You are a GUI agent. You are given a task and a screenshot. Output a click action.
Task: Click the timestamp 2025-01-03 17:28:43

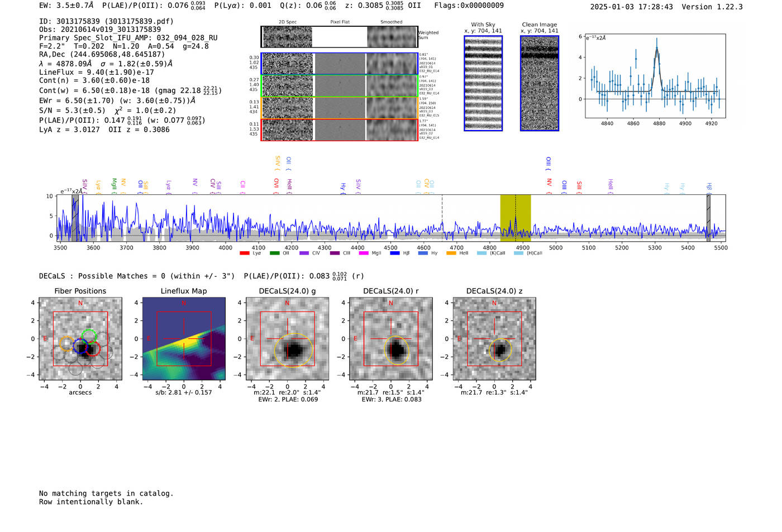pyautogui.click(x=632, y=7)
